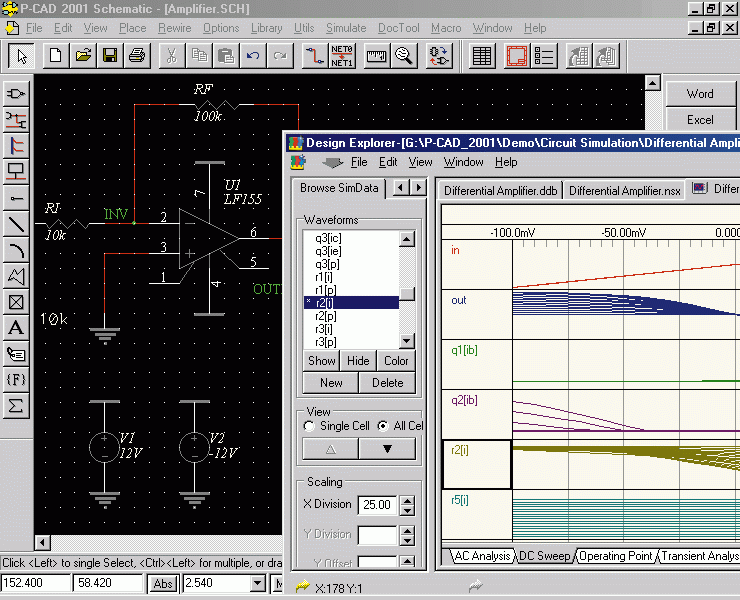The height and width of the screenshot is (600, 740).
Task: Increase Y Division value
Action: coord(407,531)
